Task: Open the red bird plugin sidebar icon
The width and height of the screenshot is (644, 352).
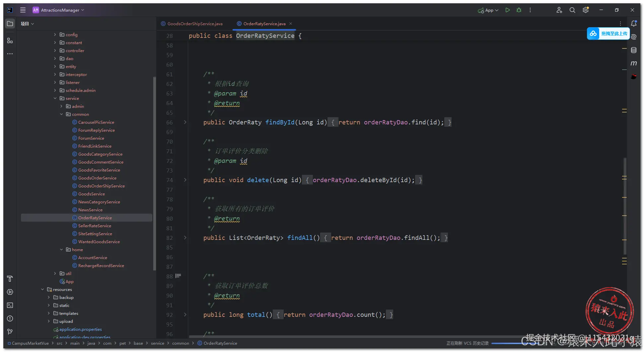Action: (x=634, y=77)
